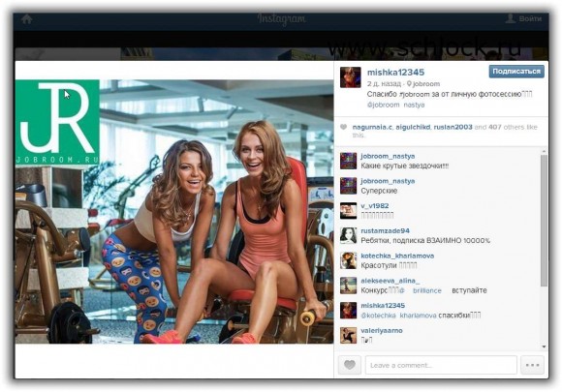Click the small heart icon beside likes list
Image resolution: width=562 pixels, height=392 pixels.
pos(343,127)
